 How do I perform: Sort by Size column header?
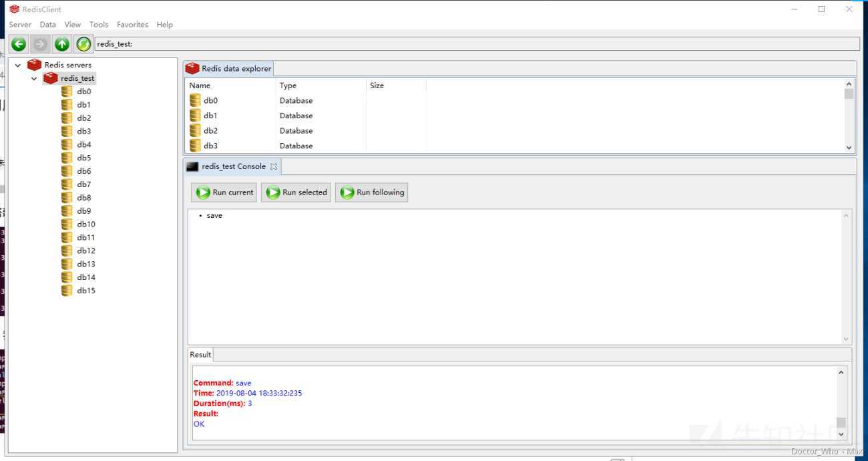click(396, 86)
